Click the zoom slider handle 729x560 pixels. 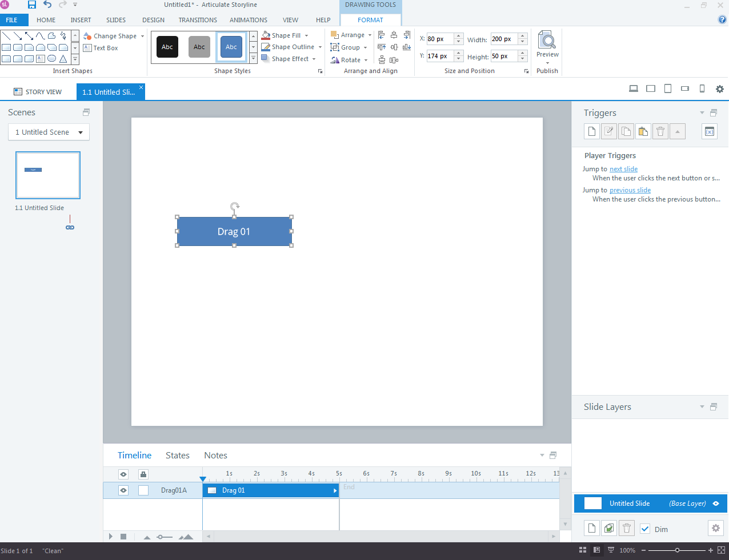(677, 550)
